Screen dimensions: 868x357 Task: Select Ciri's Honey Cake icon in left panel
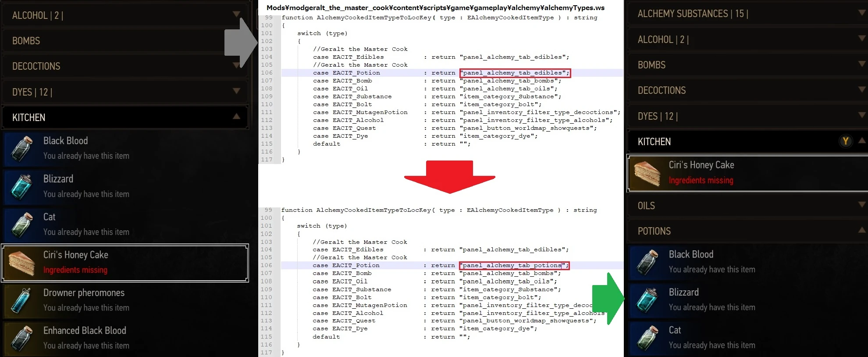22,263
